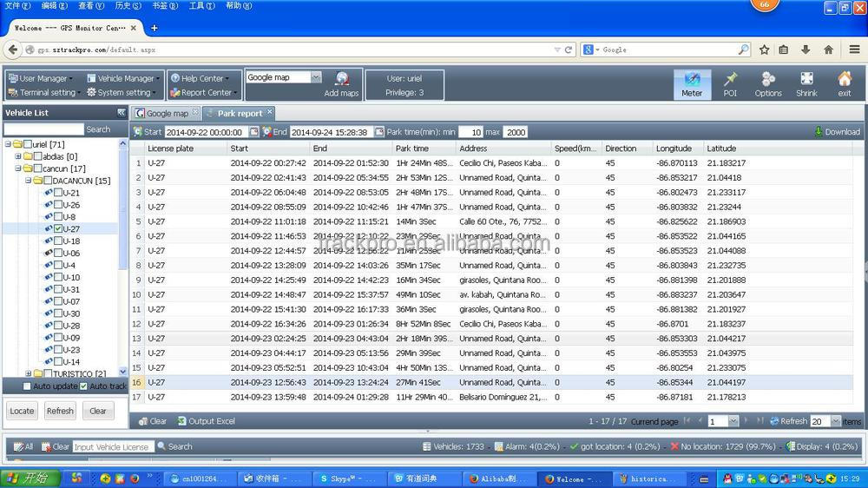The width and height of the screenshot is (868, 488).
Task: Switch to the Google map tab
Action: click(166, 114)
